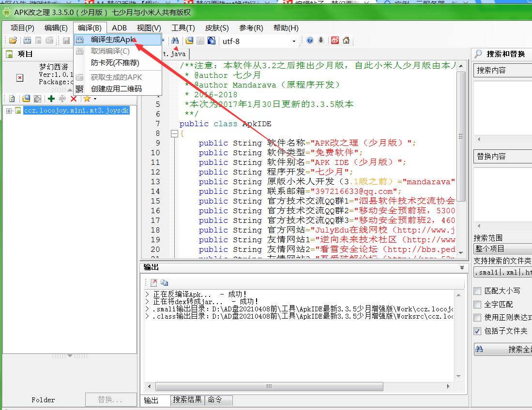Click the green plus add icon in project panel
The width and height of the screenshot is (532, 410).
pos(51,99)
